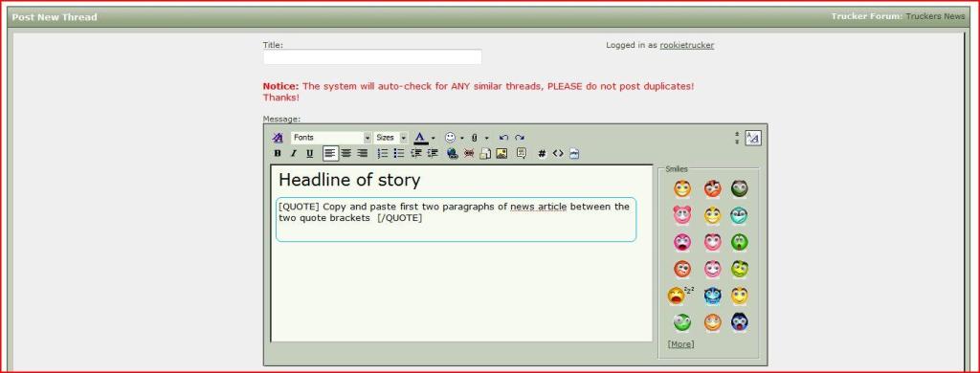980x373 pixels.
Task: Toggle italic formatting
Action: tap(294, 153)
